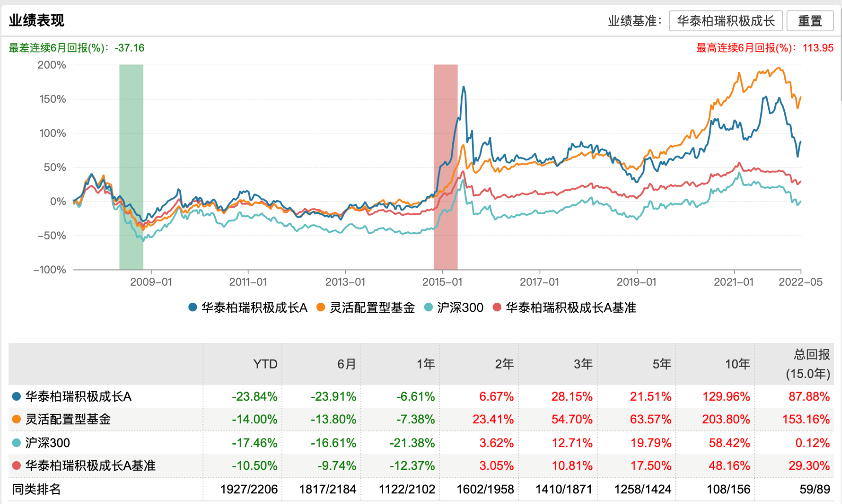Viewport: 842px width, 504px height.
Task: Open the 业绩基准 benchmark selector 华泰柏瑞积极成长
Action: (x=725, y=21)
